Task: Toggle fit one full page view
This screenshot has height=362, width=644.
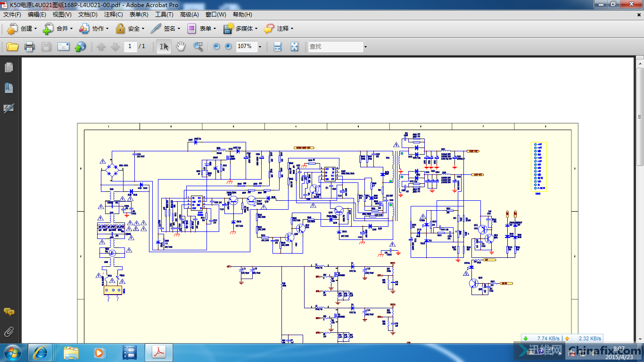Action: 294,47
